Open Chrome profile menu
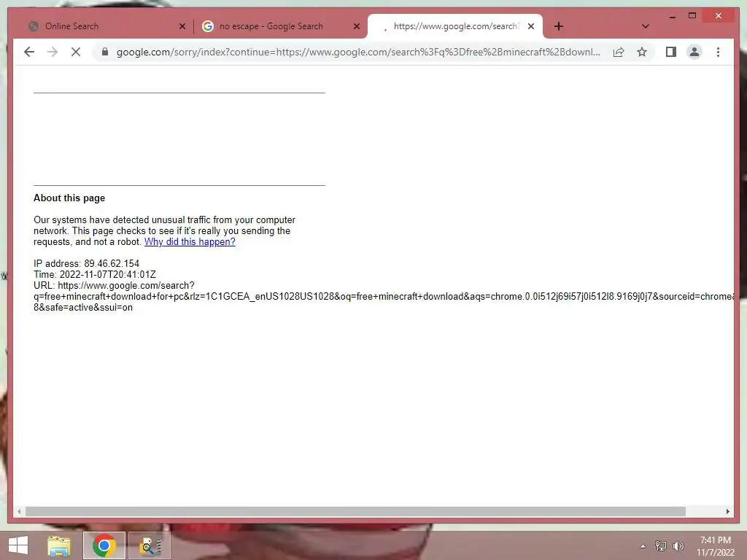 pyautogui.click(x=694, y=52)
